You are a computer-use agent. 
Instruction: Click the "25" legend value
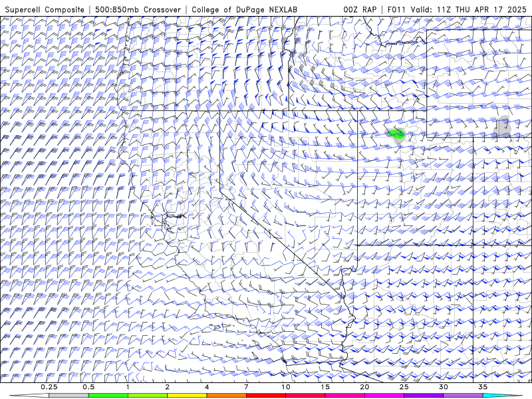[404, 387]
